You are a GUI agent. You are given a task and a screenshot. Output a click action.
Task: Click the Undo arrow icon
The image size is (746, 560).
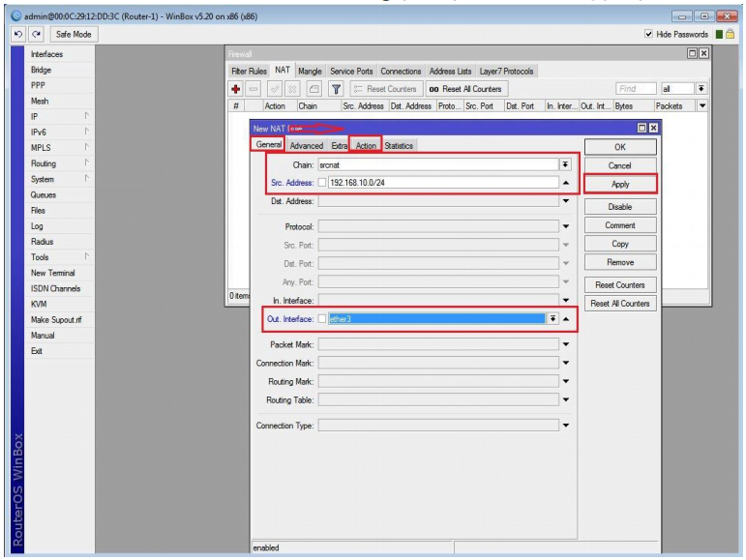click(9, 35)
